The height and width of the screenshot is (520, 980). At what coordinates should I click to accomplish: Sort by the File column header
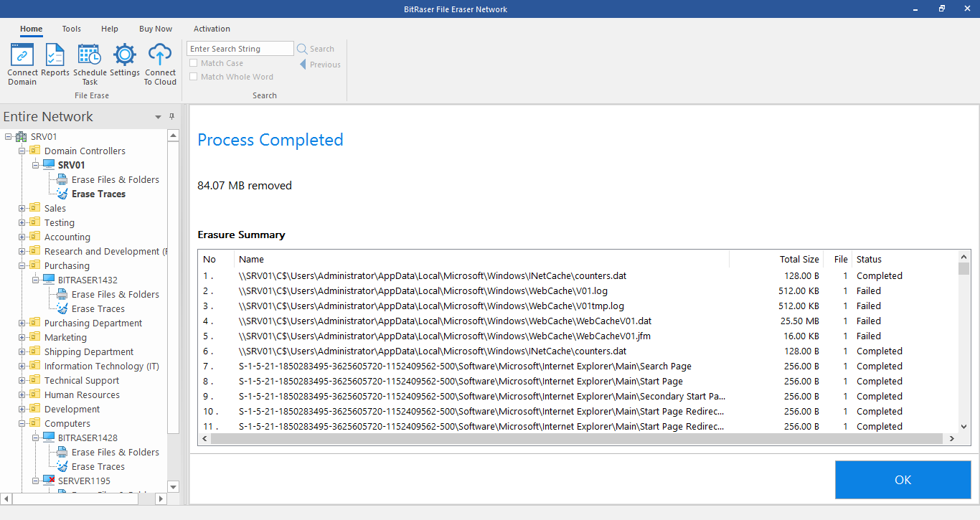point(837,259)
